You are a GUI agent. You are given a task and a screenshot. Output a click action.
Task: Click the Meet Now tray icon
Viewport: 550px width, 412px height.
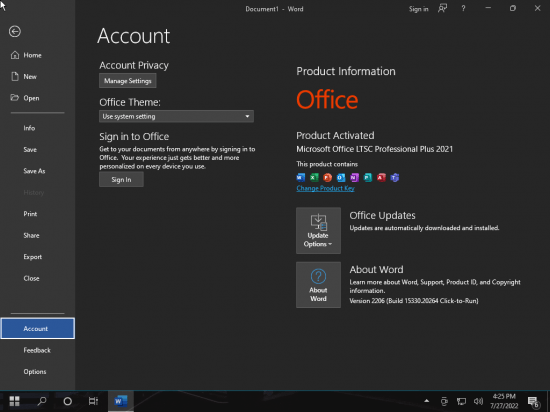(x=444, y=401)
